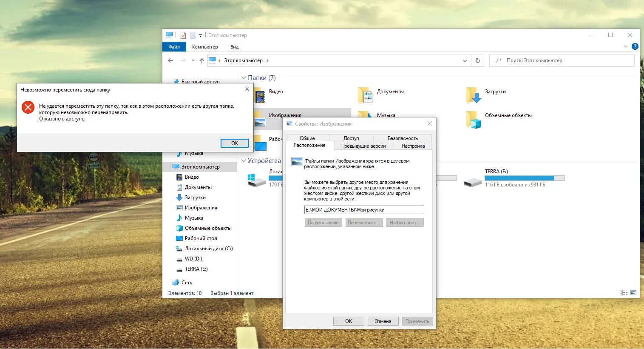Select the Объемные объекты folder icon
The width and height of the screenshot is (644, 349).
(474, 120)
